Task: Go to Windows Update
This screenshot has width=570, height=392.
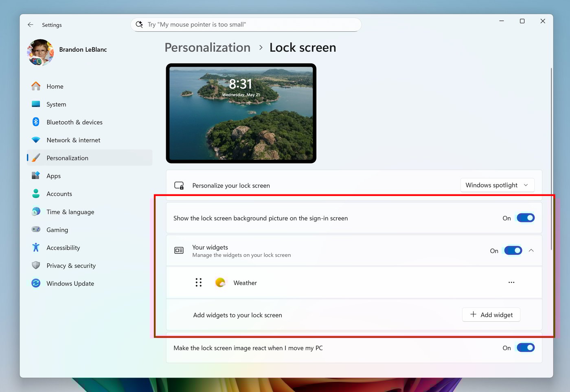Action: [70, 283]
